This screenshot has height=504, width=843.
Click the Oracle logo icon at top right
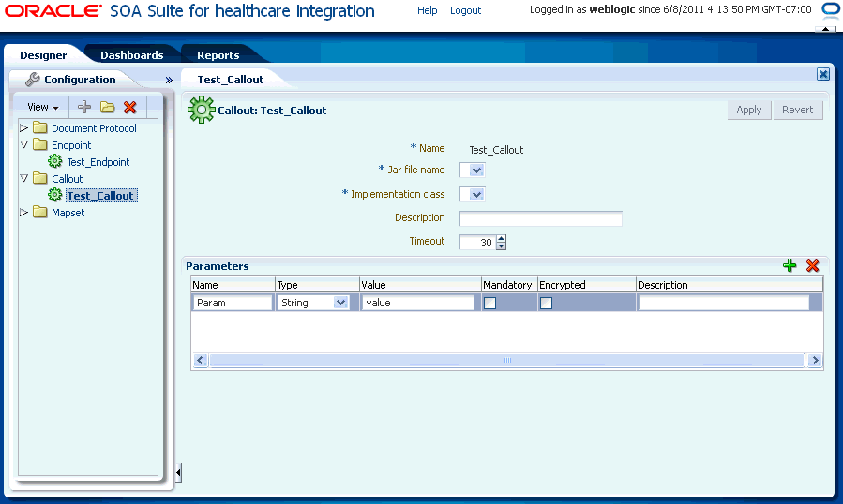click(831, 9)
